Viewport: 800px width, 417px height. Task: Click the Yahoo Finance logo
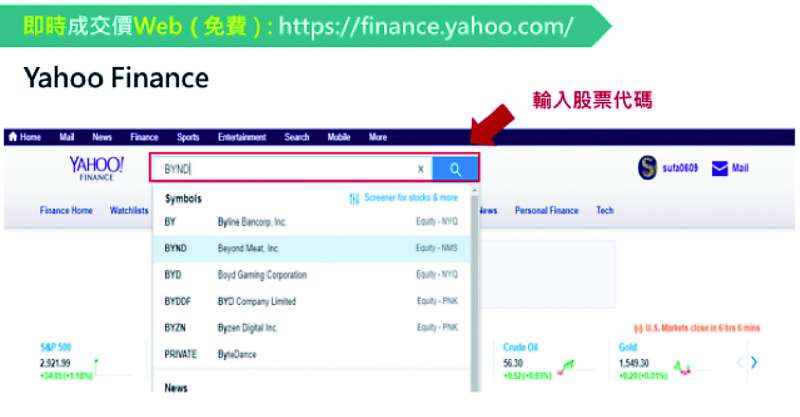click(x=96, y=168)
